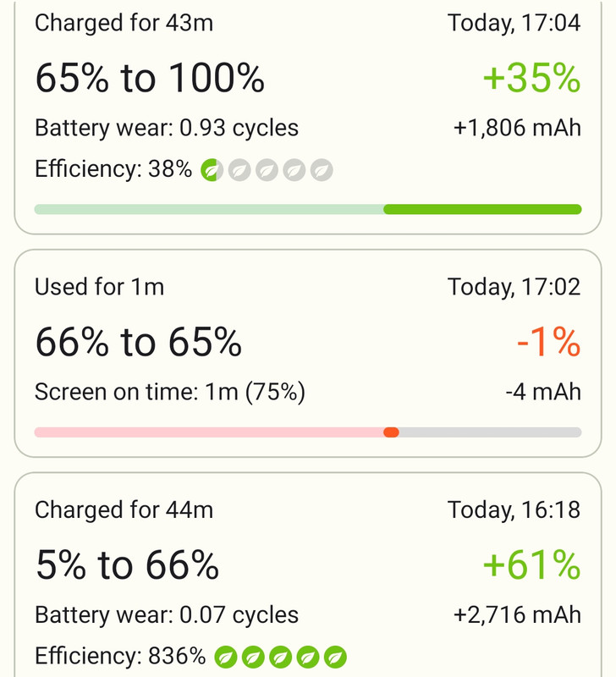
Task: Tap the last green leaf beside Efficiency 836%
Action: click(x=335, y=658)
